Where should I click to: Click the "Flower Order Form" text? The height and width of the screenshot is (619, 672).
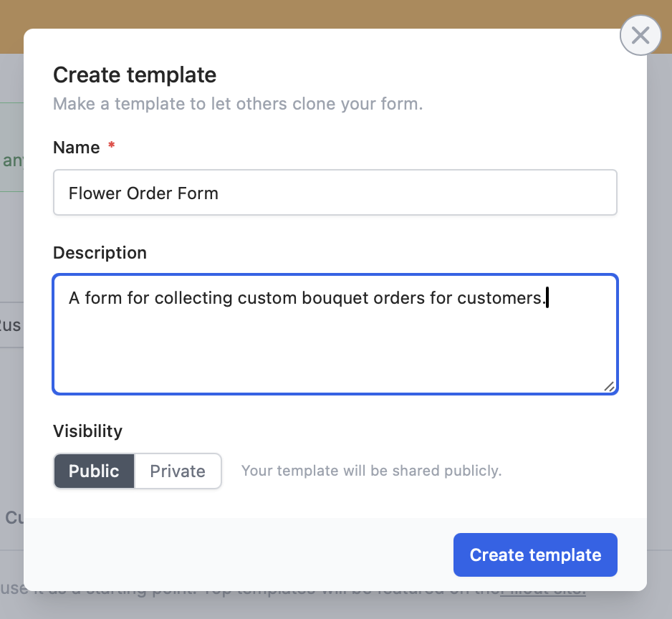tap(143, 193)
